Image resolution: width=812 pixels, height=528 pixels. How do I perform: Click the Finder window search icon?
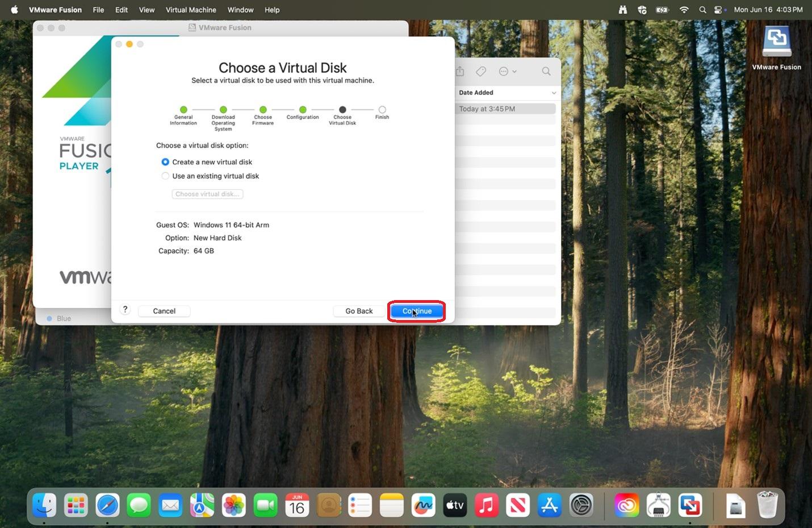click(546, 71)
